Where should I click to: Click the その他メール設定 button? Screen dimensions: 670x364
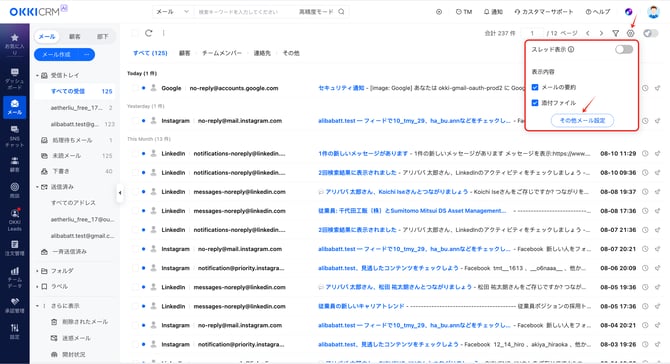pyautogui.click(x=582, y=120)
